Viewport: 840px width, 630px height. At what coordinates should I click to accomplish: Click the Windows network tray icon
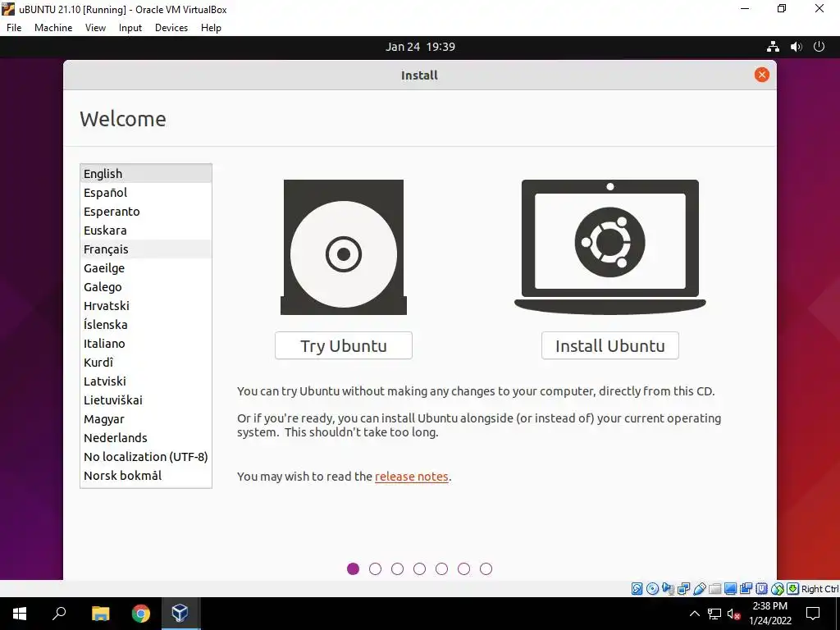click(714, 614)
